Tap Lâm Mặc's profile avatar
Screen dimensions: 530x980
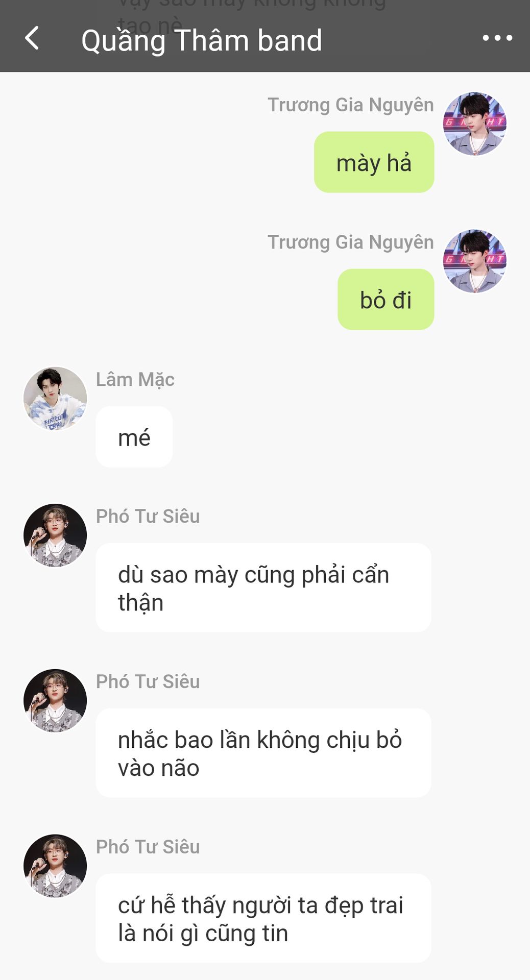(55, 398)
